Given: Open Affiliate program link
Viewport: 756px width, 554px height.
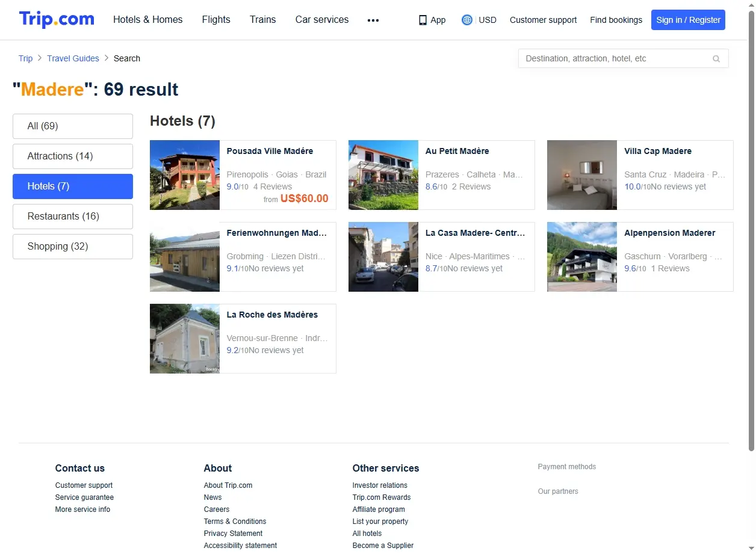Looking at the screenshot, I should (379, 509).
